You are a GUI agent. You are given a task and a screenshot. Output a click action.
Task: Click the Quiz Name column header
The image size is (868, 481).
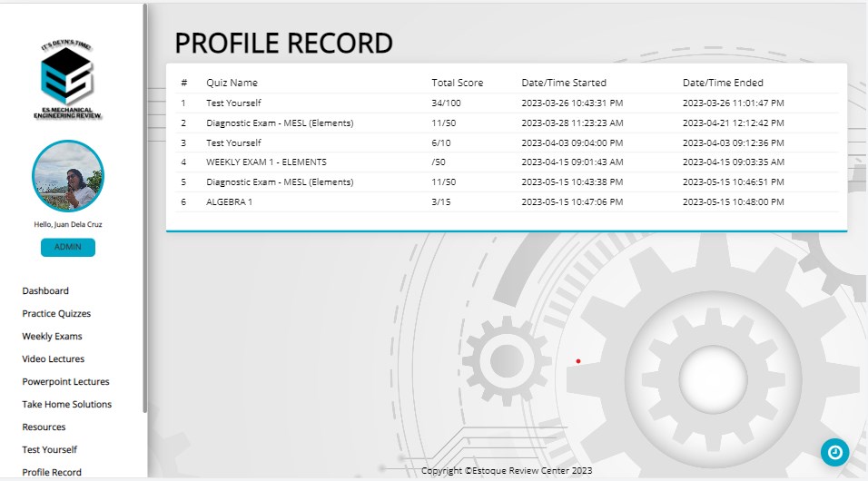[x=232, y=83]
